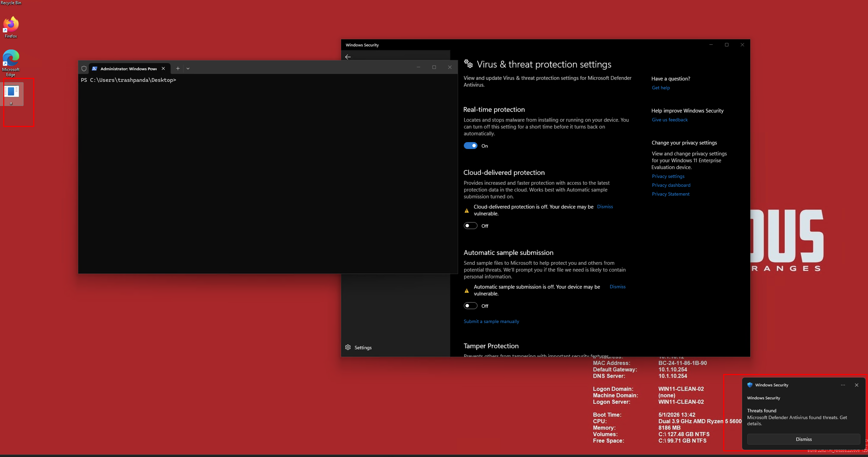868x457 pixels.
Task: Maximize the PowerShell terminal window
Action: pyautogui.click(x=434, y=67)
